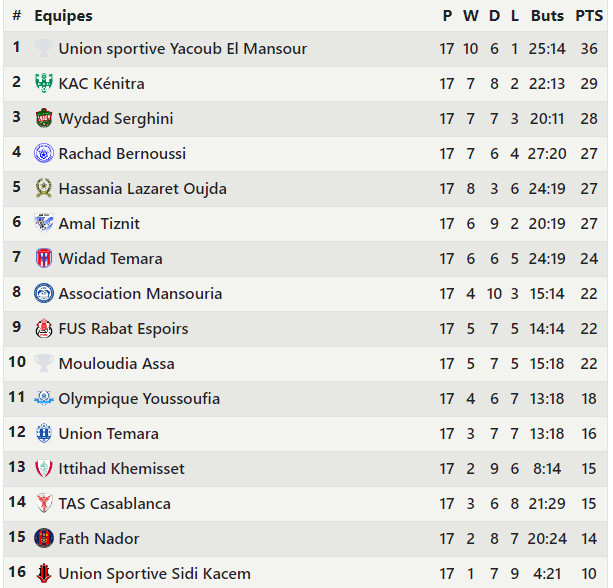Click the Amal Tiznit team crest
The height and width of the screenshot is (588, 613).
pos(44,224)
